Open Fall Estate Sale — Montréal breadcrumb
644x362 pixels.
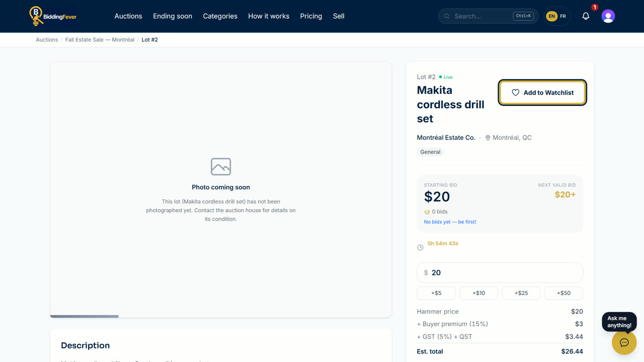(100, 40)
